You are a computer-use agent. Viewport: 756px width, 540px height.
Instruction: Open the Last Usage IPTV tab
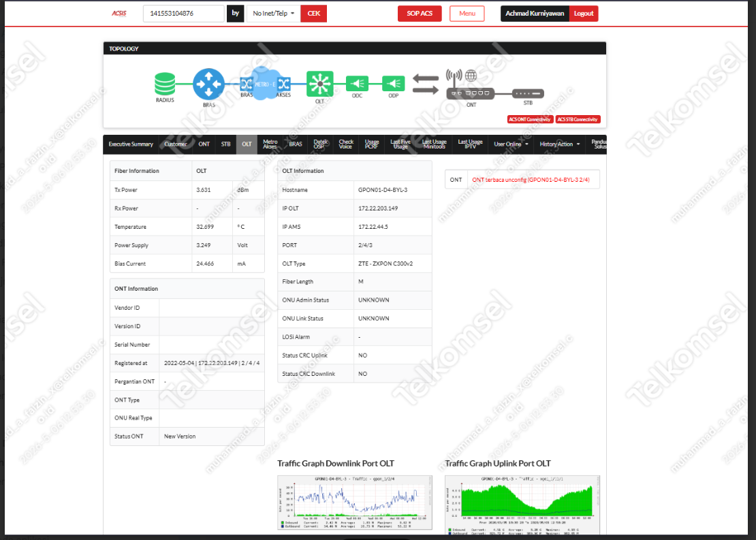(x=470, y=144)
